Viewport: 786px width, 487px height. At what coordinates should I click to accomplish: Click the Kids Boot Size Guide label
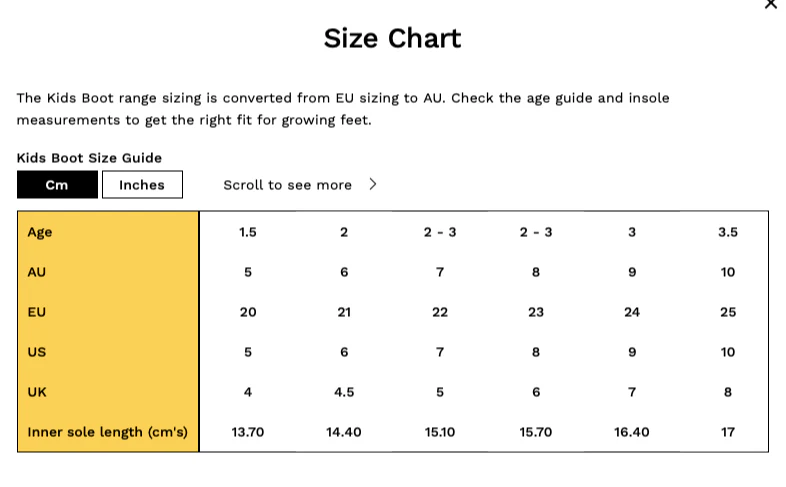tap(89, 158)
